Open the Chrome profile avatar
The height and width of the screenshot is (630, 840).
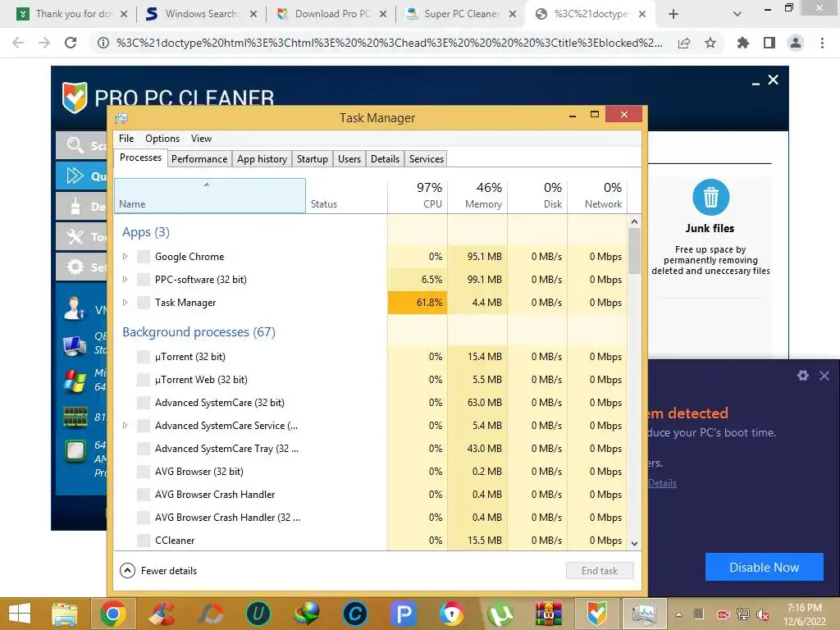coord(796,43)
